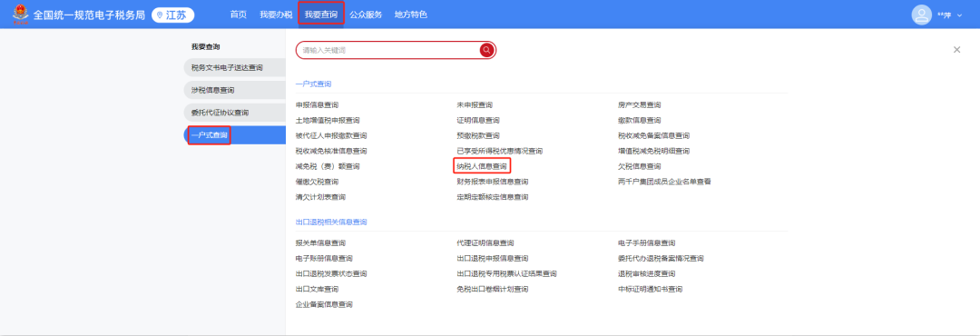
Task: Open 两千户集团成员企业名单查看 link
Action: click(664, 182)
